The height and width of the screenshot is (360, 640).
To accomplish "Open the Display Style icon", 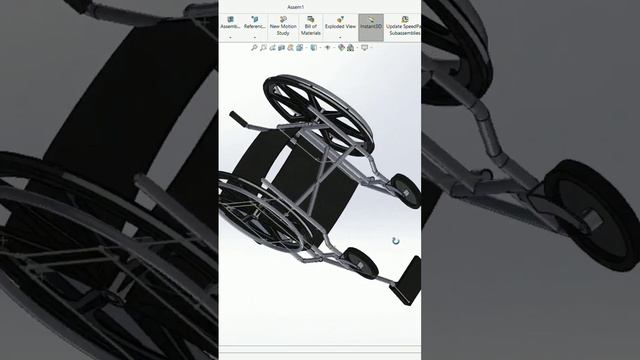I will click(313, 48).
